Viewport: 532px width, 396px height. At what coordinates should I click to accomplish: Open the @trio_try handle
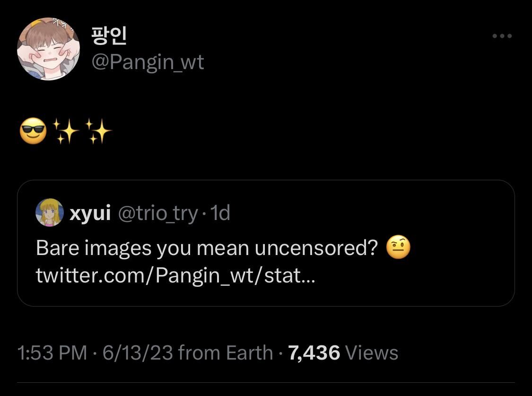[x=157, y=213]
